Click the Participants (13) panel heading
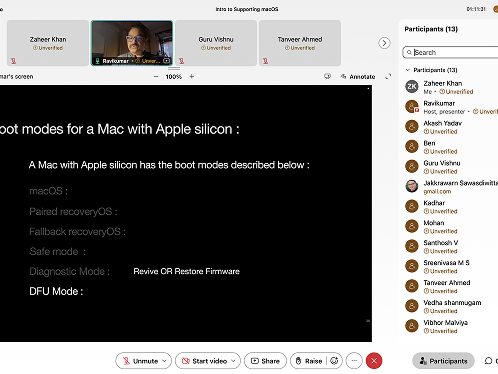 431,29
